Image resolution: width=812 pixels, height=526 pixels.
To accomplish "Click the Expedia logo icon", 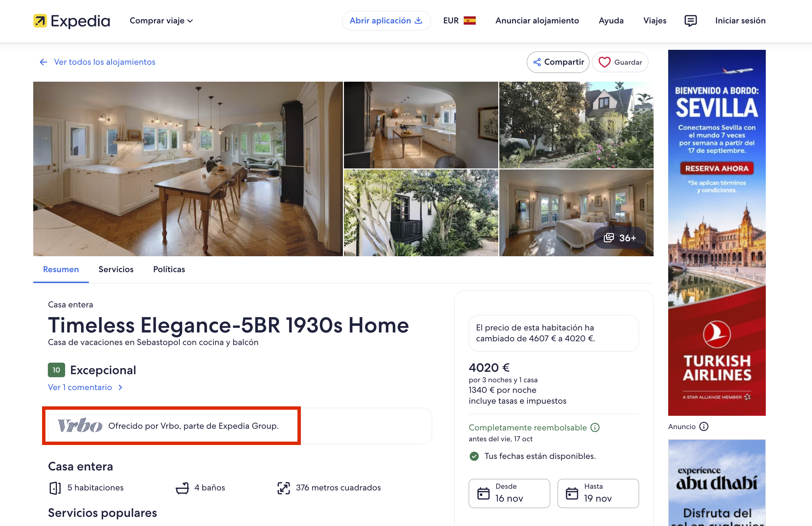I will (40, 21).
